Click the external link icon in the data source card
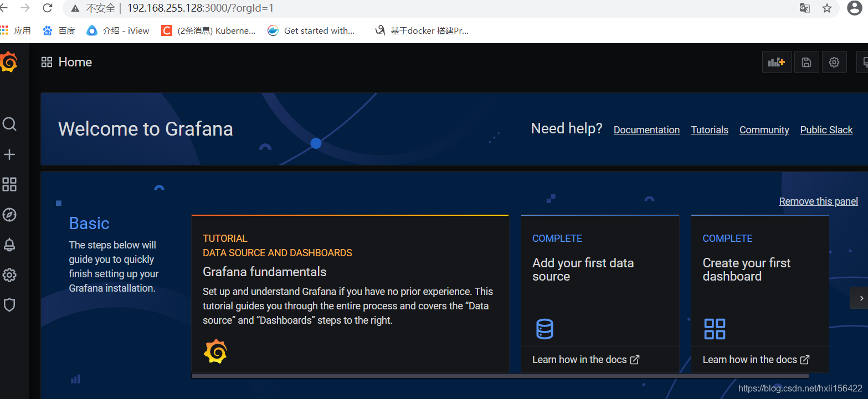This screenshot has height=399, width=868. coord(635,360)
